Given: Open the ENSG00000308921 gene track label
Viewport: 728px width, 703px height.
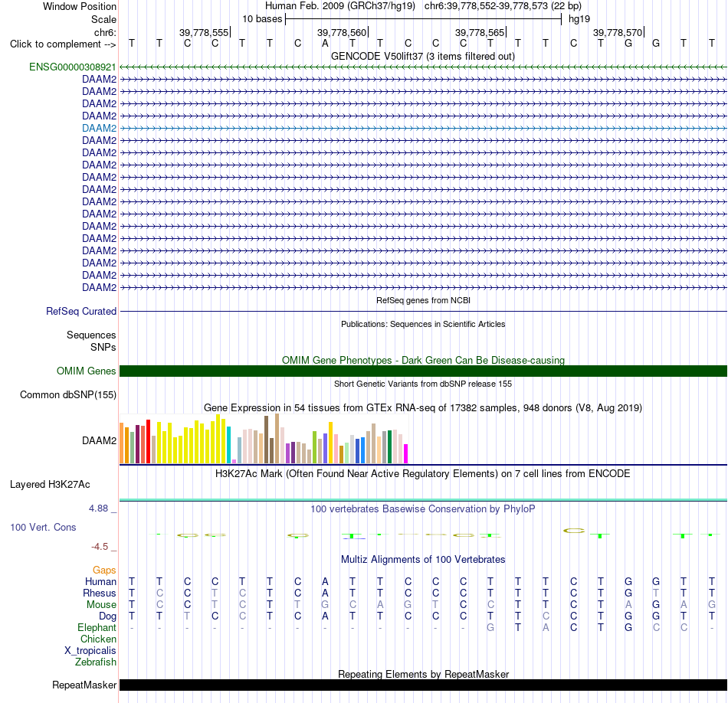Looking at the screenshot, I should (73, 67).
